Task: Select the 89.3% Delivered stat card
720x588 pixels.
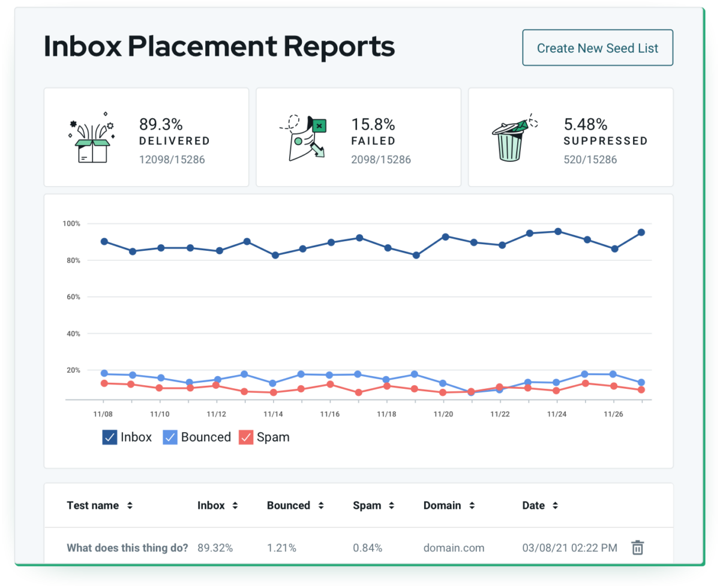Action: (146, 137)
